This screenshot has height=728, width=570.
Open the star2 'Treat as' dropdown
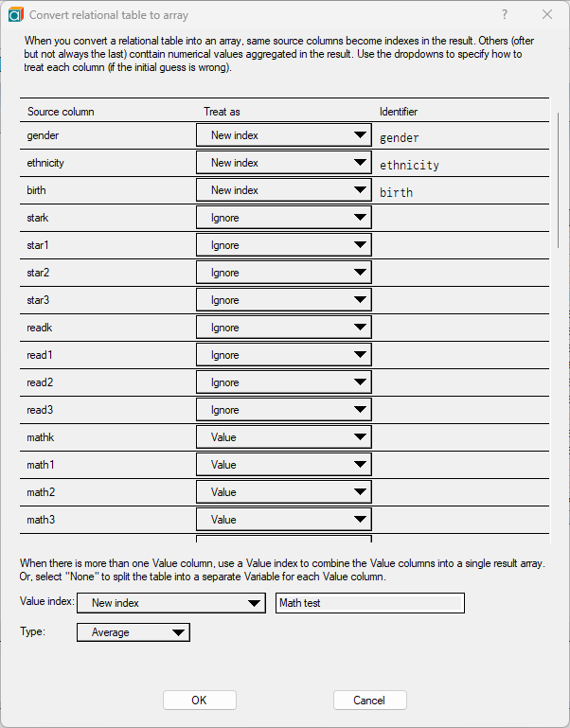click(x=284, y=272)
